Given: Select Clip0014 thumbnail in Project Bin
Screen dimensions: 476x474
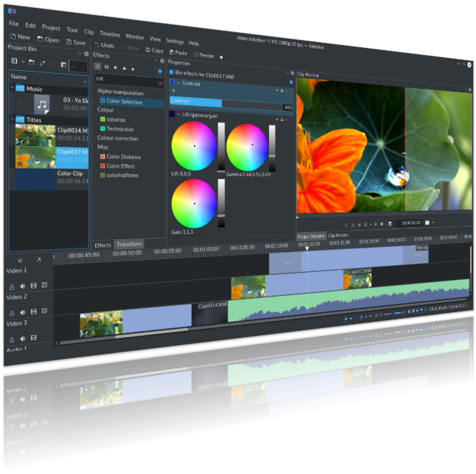Looking at the screenshot, I should [x=35, y=135].
